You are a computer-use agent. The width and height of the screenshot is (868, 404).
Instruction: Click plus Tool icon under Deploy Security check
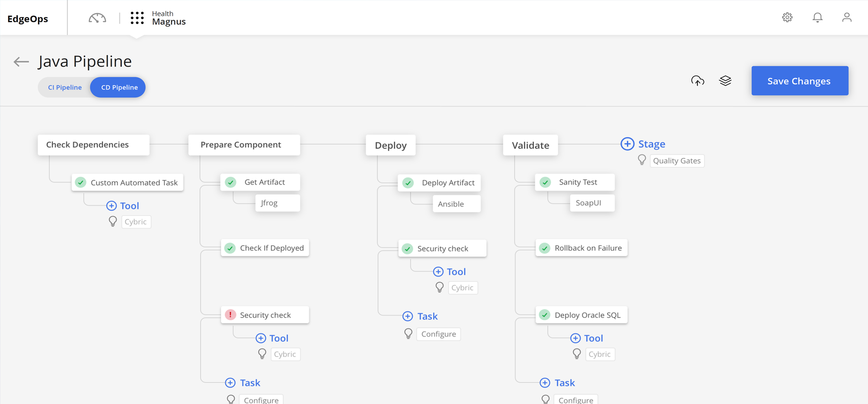(x=438, y=272)
